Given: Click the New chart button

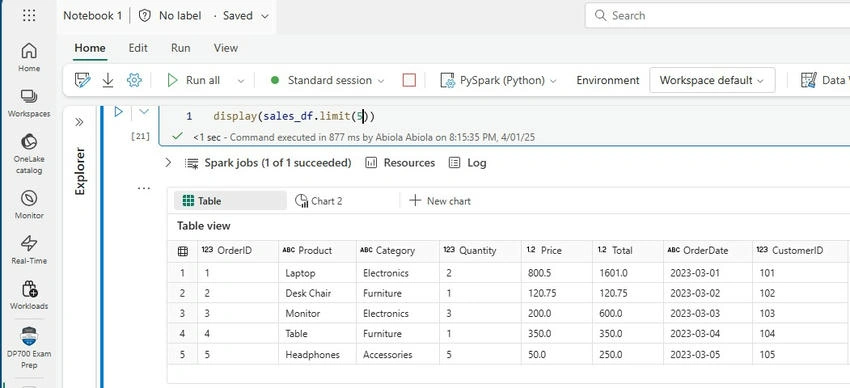Looking at the screenshot, I should coord(440,201).
